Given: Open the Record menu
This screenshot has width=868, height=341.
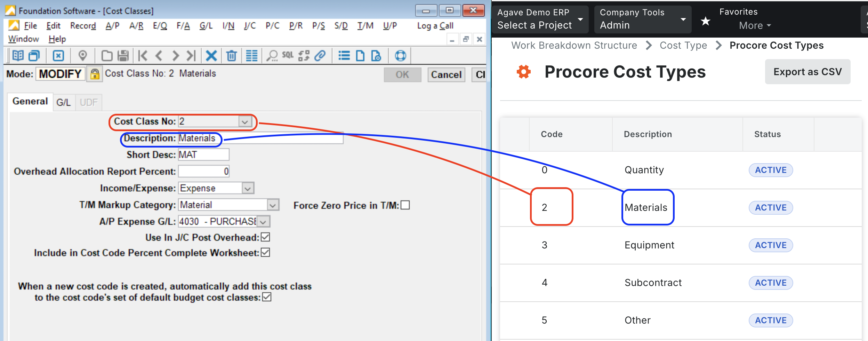Looking at the screenshot, I should 83,26.
